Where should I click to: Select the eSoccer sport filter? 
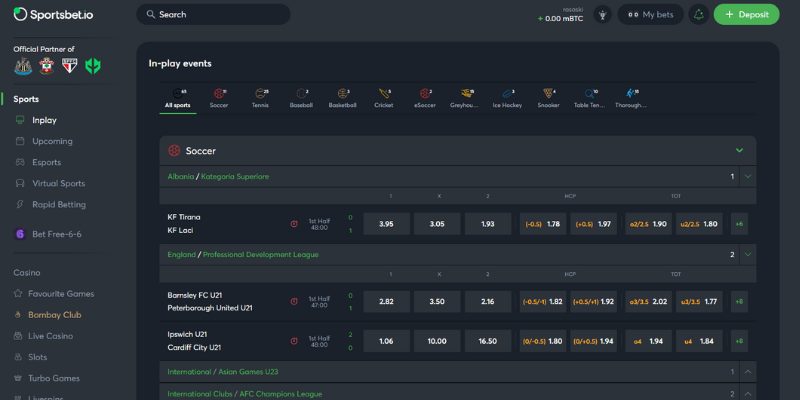click(425, 98)
